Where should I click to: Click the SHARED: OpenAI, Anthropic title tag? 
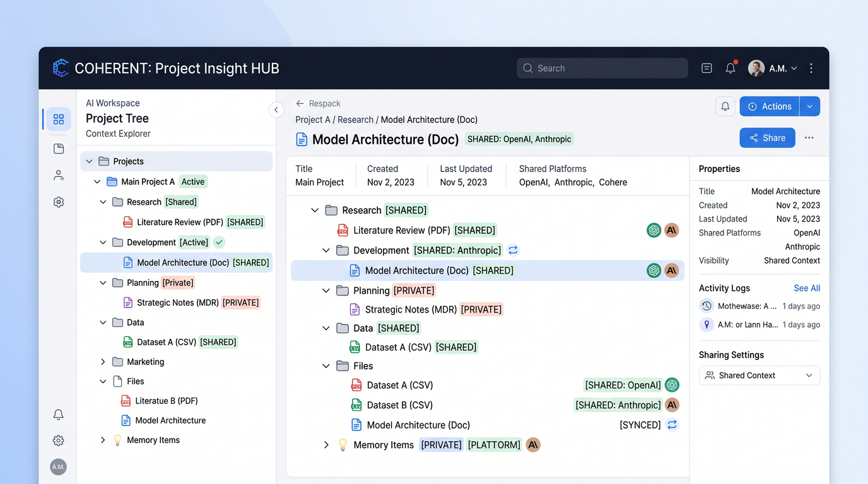point(519,139)
